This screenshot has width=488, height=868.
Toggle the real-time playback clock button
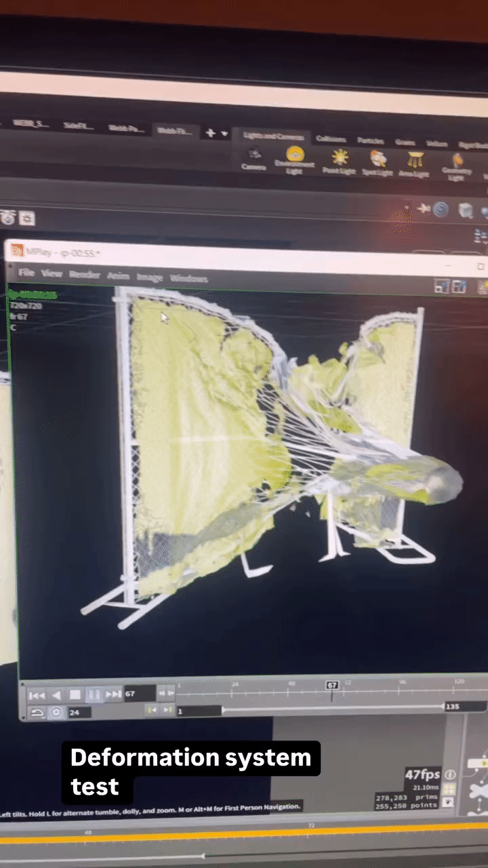[56, 713]
